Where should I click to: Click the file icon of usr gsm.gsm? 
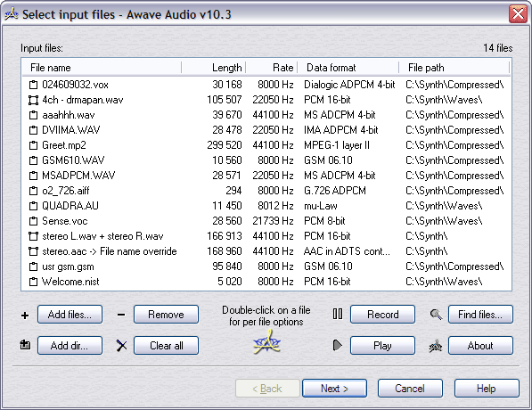[x=33, y=266]
